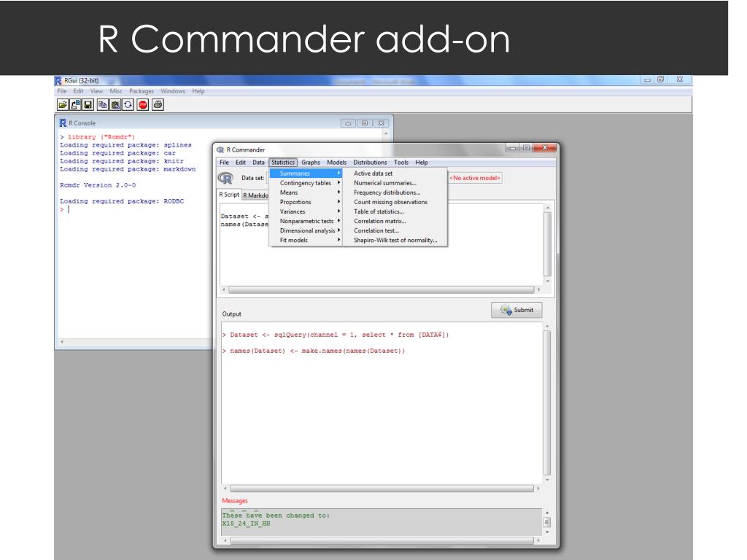Switch to the R Markdown tab
This screenshot has height=560, width=747.
(255, 195)
